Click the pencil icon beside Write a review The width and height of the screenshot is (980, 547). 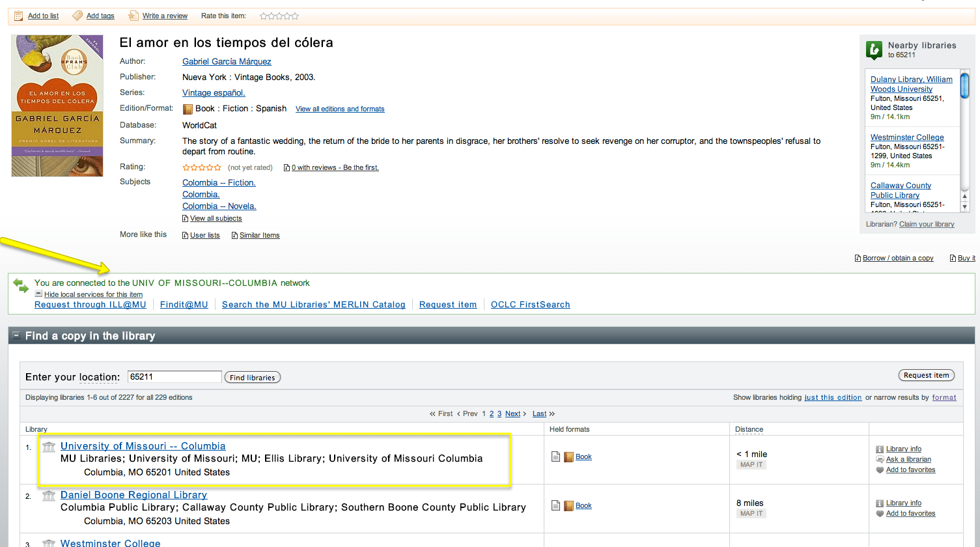(133, 16)
